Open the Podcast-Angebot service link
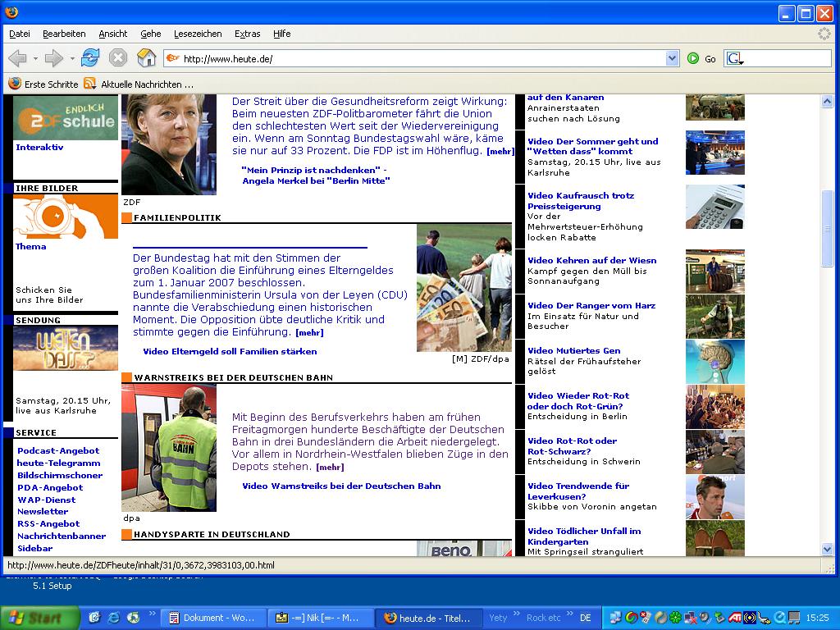 tap(58, 451)
